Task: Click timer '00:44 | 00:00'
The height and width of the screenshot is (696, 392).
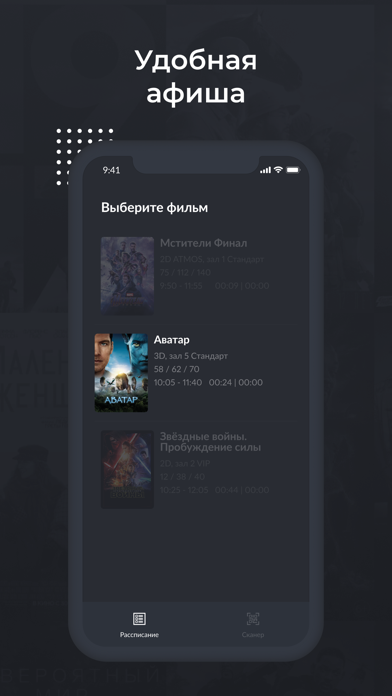Action: coord(242,490)
